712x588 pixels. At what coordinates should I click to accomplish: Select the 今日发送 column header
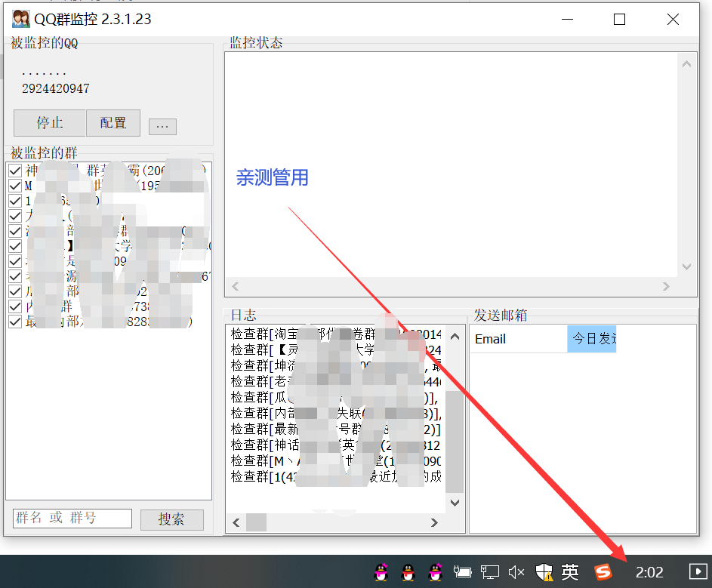pos(593,339)
